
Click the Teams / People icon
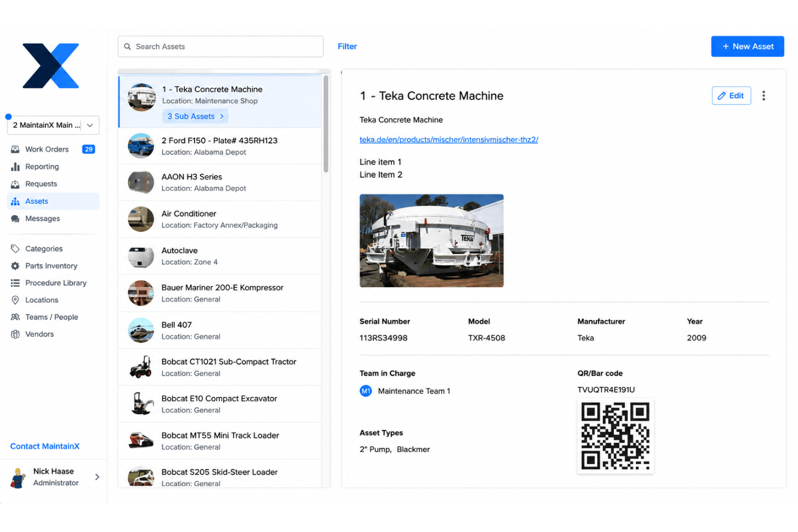tap(15, 317)
